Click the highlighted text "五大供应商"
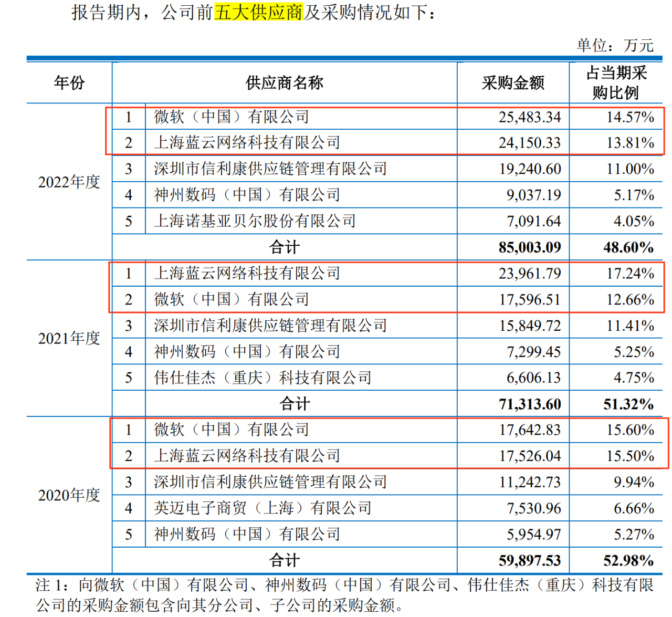The height and width of the screenshot is (617, 672). tap(259, 12)
